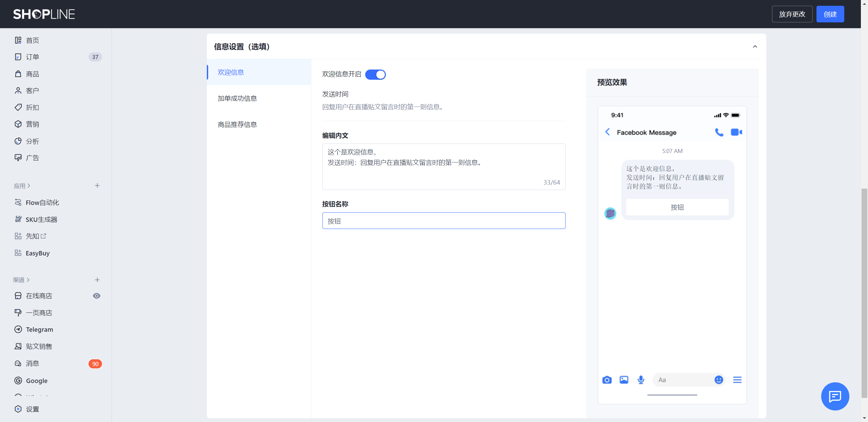The width and height of the screenshot is (868, 422).
Task: Click the 消息 messages icon
Action: [x=18, y=363]
